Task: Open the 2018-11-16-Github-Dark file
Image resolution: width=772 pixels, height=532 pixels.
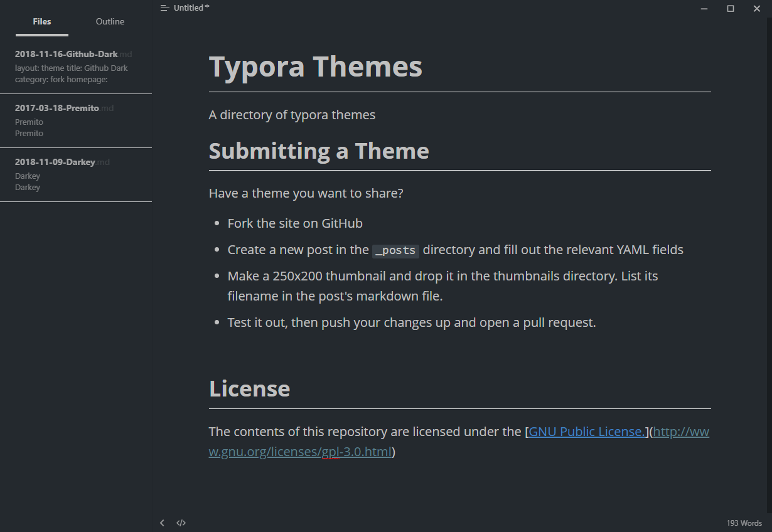Action: click(76, 66)
